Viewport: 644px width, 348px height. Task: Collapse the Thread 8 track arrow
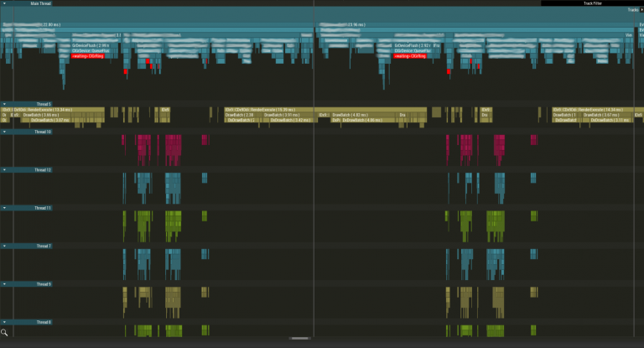pyautogui.click(x=4, y=322)
